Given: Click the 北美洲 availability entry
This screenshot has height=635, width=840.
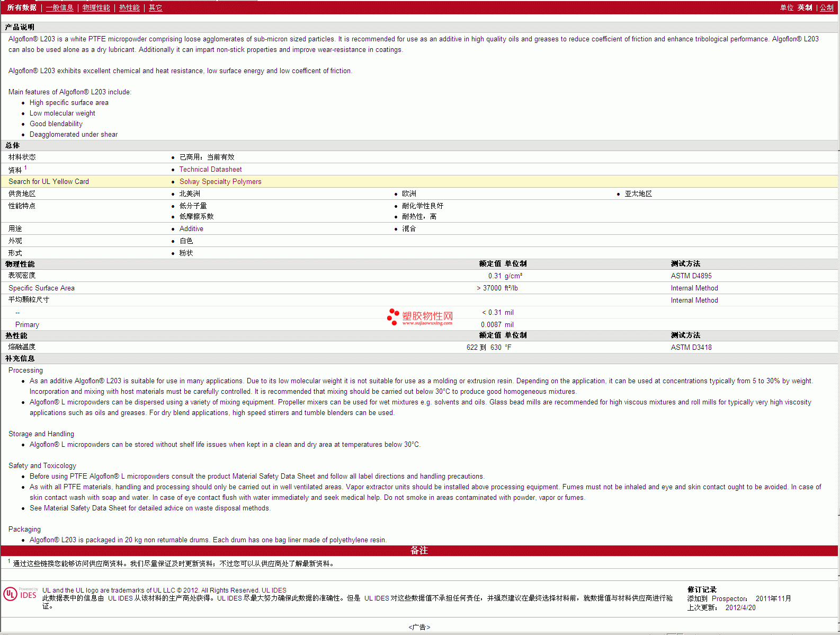Looking at the screenshot, I should pyautogui.click(x=190, y=193).
